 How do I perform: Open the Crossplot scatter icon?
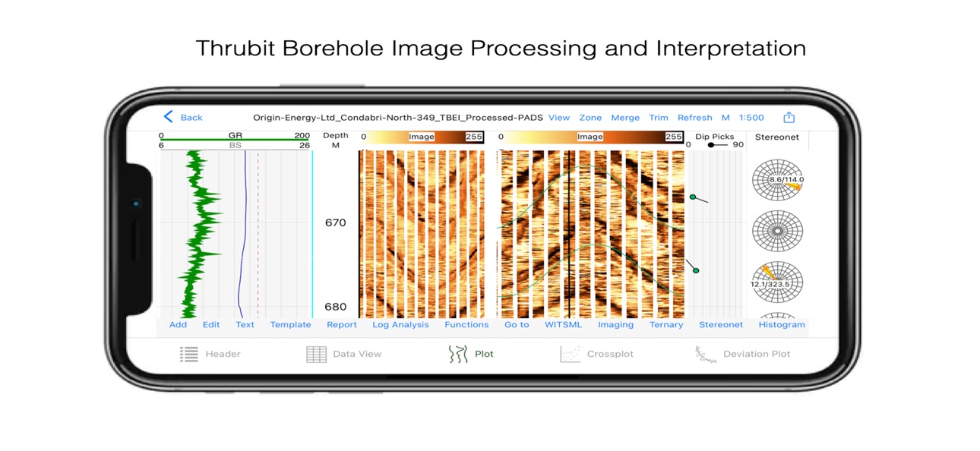pyautogui.click(x=570, y=354)
